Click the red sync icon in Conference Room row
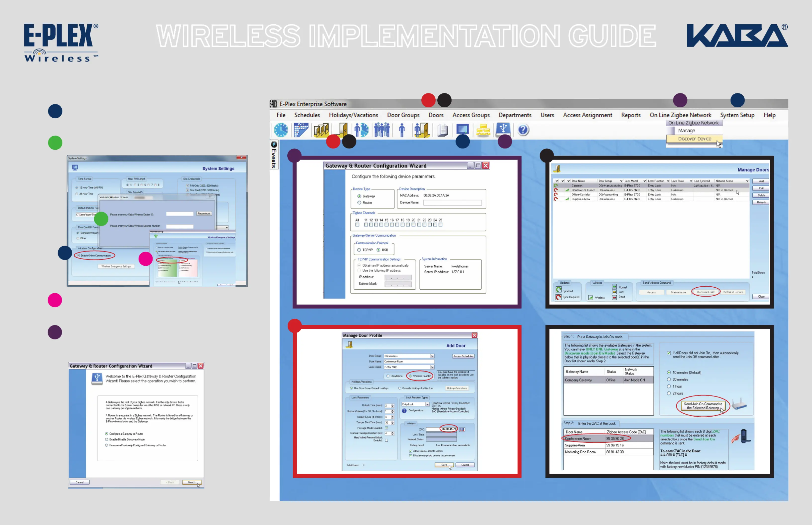Image resolution: width=812 pixels, height=525 pixels. click(x=556, y=190)
